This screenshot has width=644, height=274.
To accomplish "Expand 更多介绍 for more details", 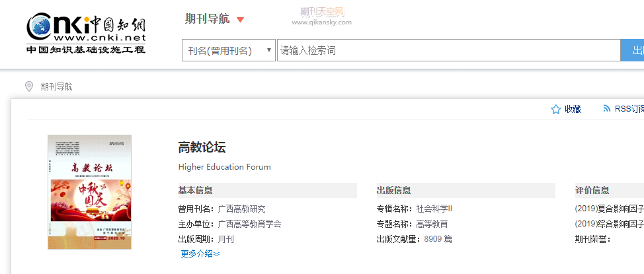I will click(x=200, y=254).
